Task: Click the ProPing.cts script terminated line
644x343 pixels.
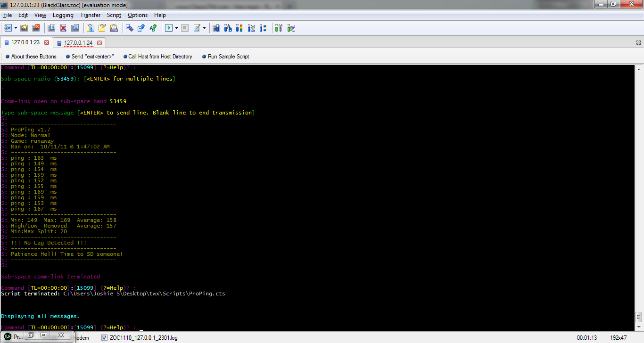Action: (113, 294)
